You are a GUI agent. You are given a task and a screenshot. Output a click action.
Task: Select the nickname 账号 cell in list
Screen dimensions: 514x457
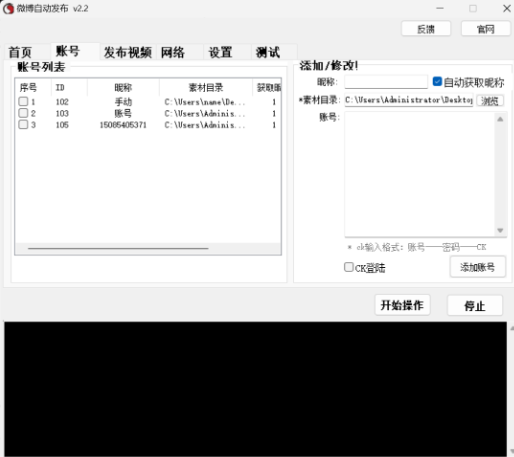(x=123, y=113)
